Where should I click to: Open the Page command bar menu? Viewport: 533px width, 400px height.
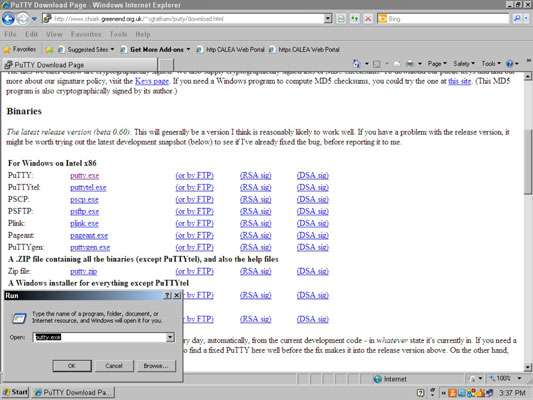tap(437, 64)
